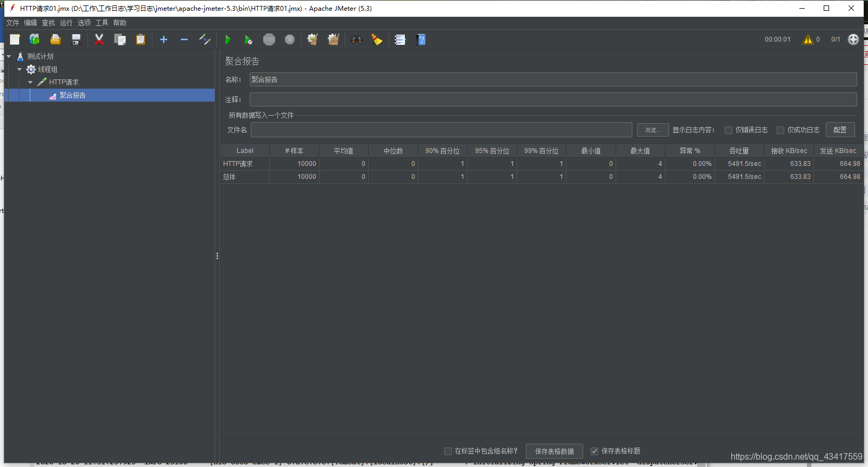Viewport: 868px width, 467px height.
Task: Sort by the 最大值 column header
Action: tap(640, 151)
